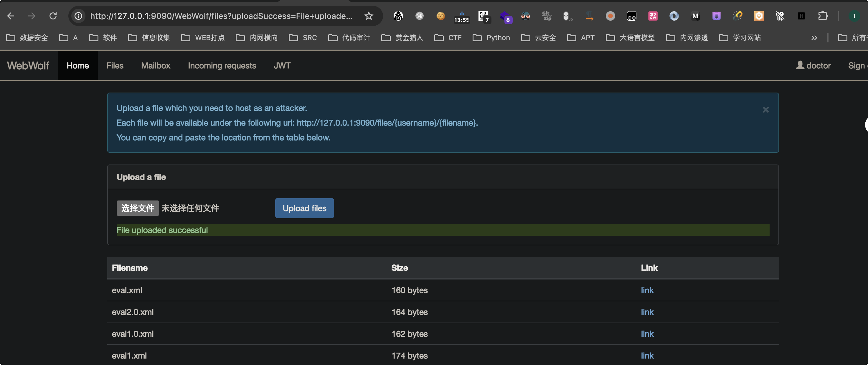
Task: Open the two-circle eyes extension icon
Action: (631, 16)
